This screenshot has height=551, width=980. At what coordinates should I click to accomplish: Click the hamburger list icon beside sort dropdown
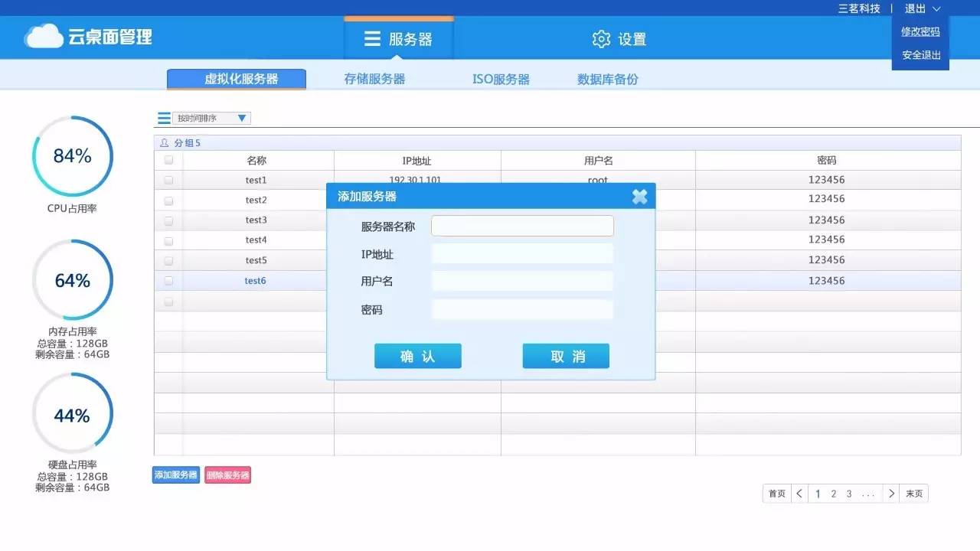(x=164, y=118)
